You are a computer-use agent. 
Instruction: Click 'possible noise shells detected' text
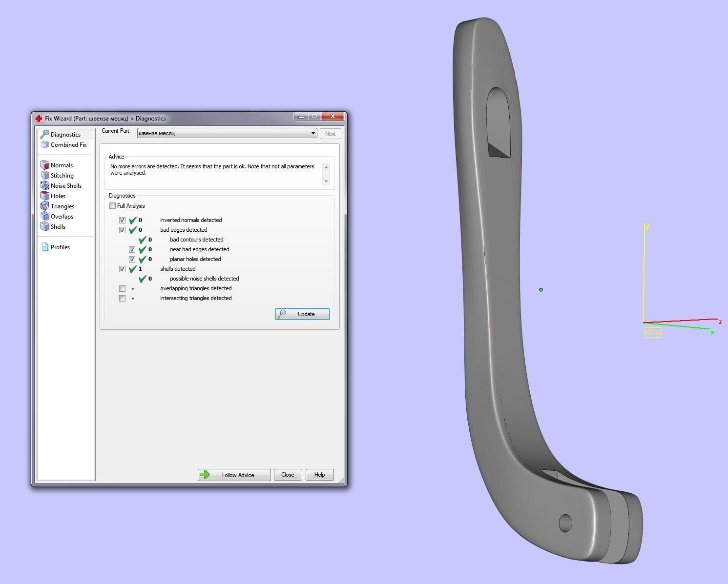(204, 279)
